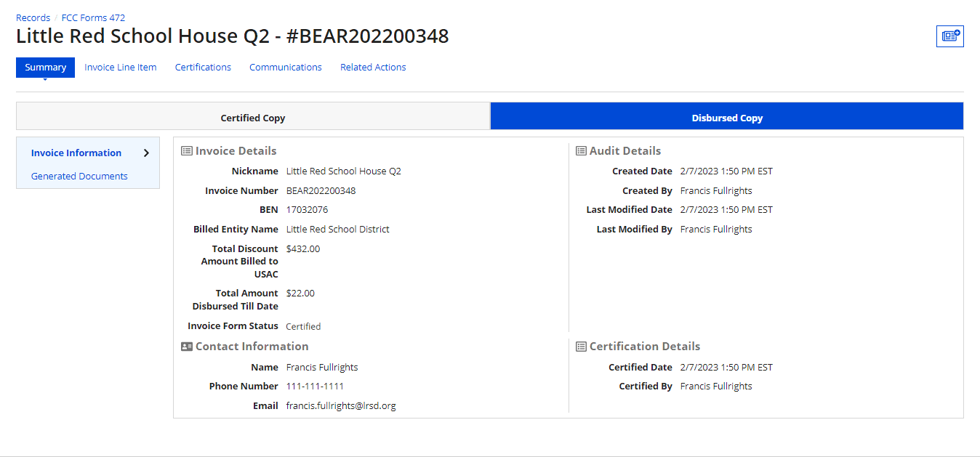The image size is (980, 457).
Task: Open the Related Actions tab
Action: [x=373, y=68]
